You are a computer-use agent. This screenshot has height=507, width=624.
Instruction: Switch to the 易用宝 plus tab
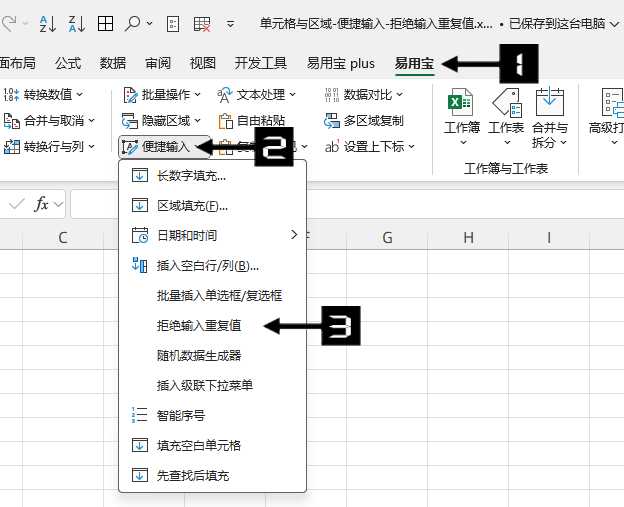(x=341, y=63)
